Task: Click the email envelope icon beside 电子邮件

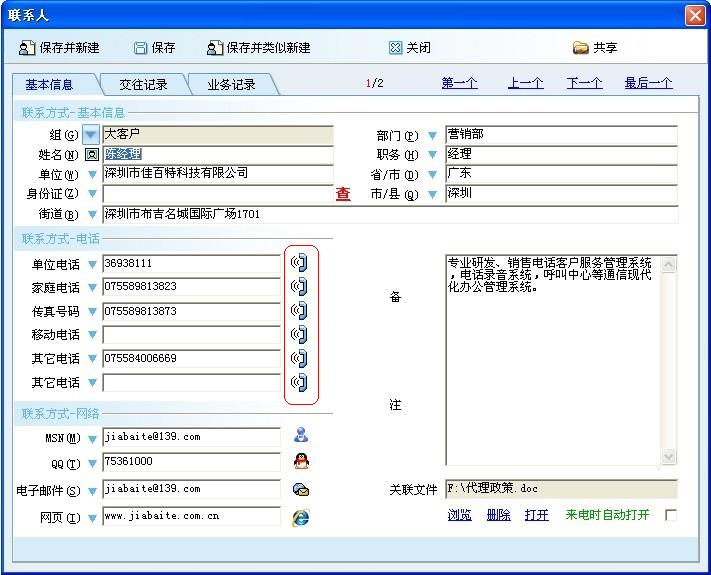Action: 301,490
